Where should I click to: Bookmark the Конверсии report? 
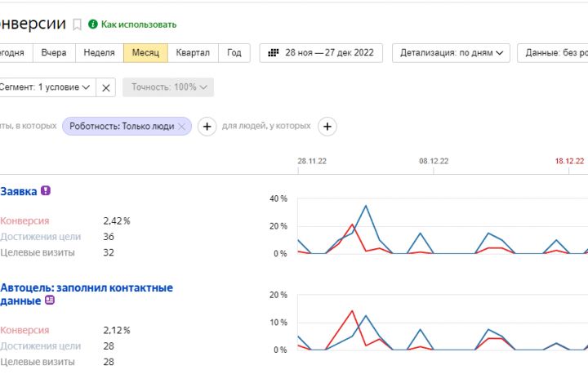point(78,24)
